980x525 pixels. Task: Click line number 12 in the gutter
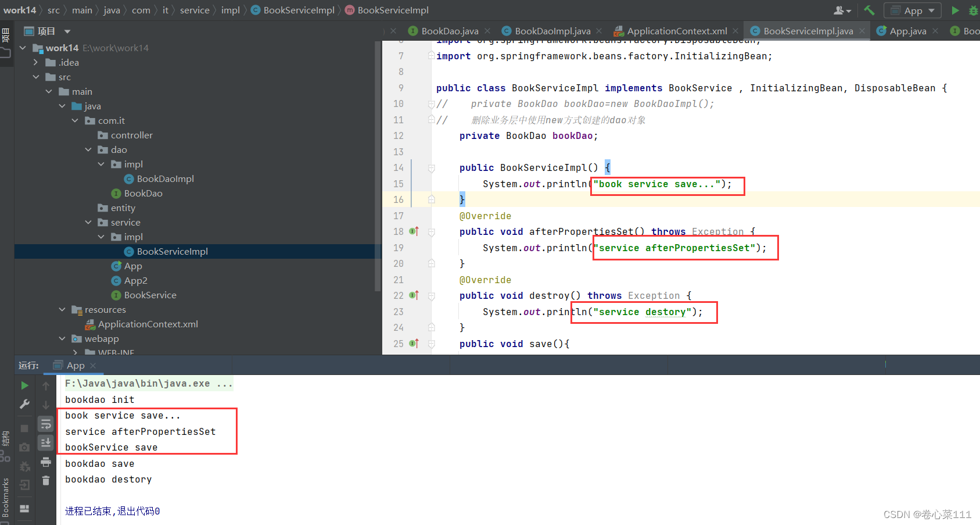[x=398, y=135]
